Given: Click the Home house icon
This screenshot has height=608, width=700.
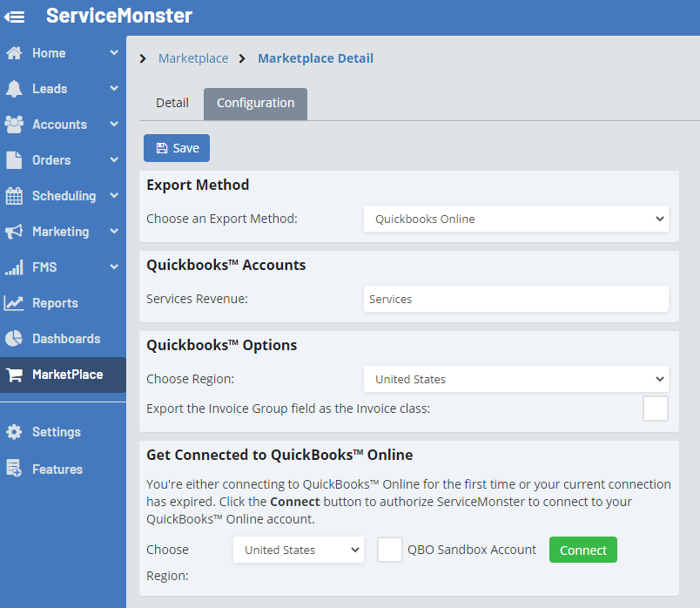Looking at the screenshot, I should (14, 53).
